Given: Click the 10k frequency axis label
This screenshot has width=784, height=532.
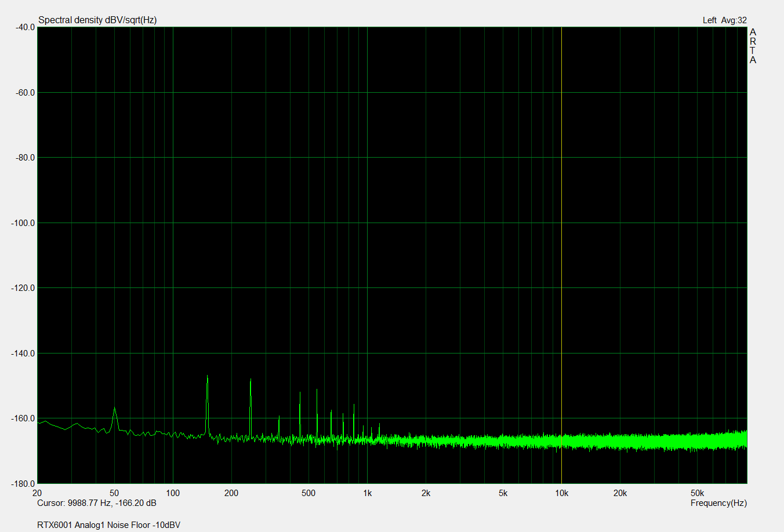Looking at the screenshot, I should 561,493.
